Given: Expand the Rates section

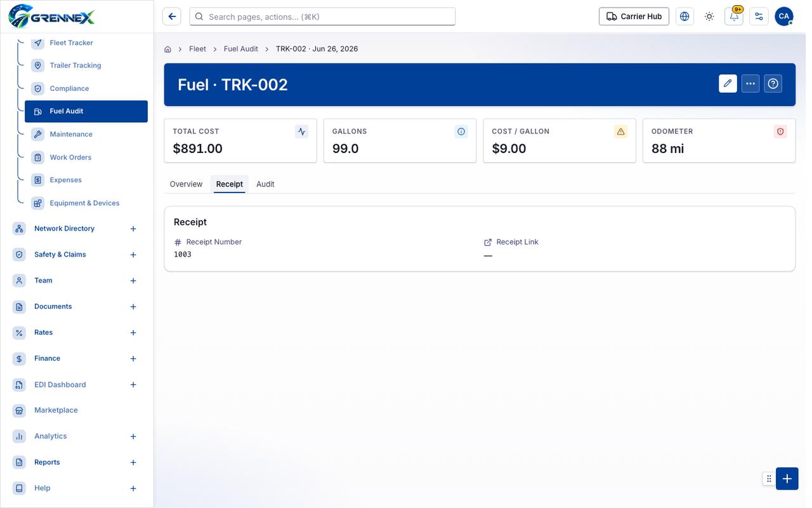Looking at the screenshot, I should [x=133, y=333].
